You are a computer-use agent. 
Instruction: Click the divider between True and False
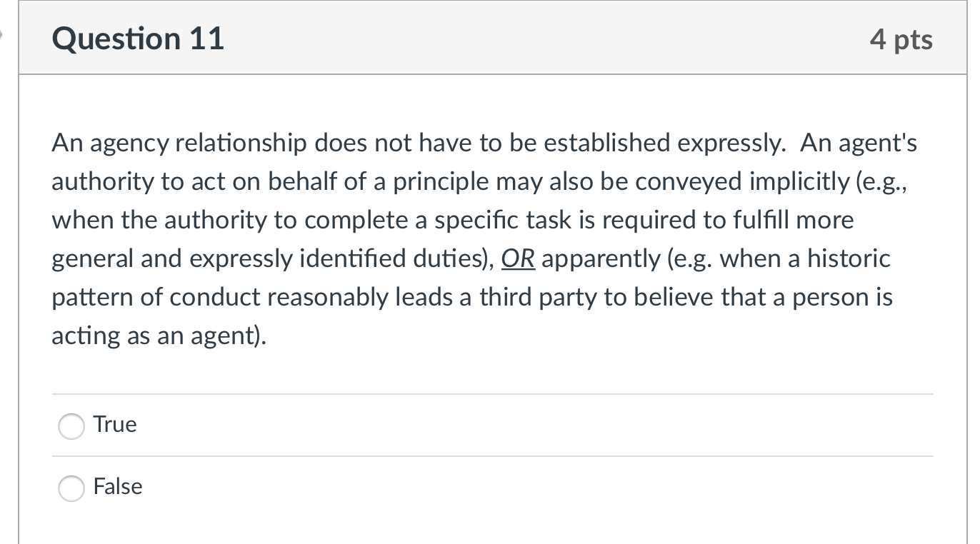pos(493,456)
